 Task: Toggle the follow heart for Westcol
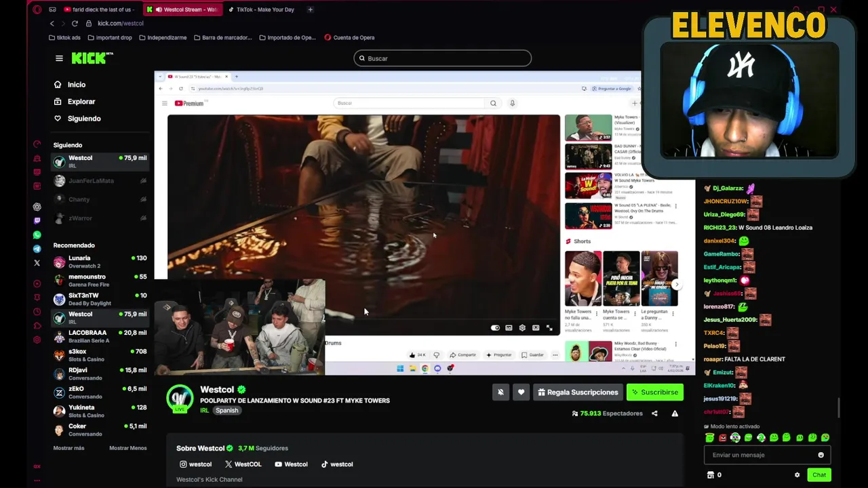[x=521, y=392]
